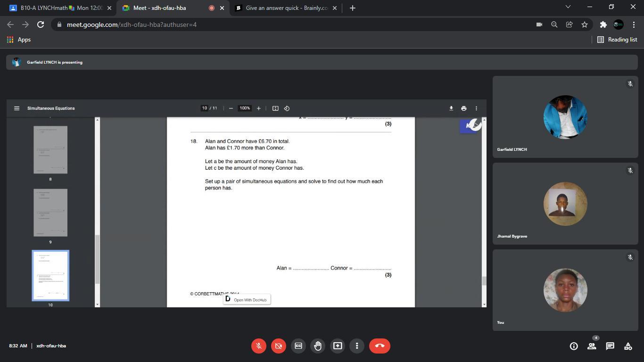Viewport: 644px width, 362px height.
Task: Print the PDF document
Action: (x=464, y=108)
